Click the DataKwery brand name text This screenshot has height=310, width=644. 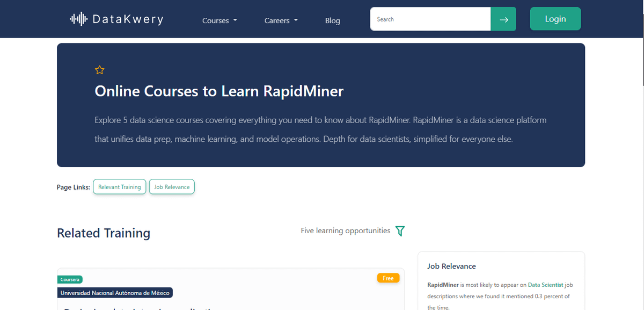(x=128, y=20)
